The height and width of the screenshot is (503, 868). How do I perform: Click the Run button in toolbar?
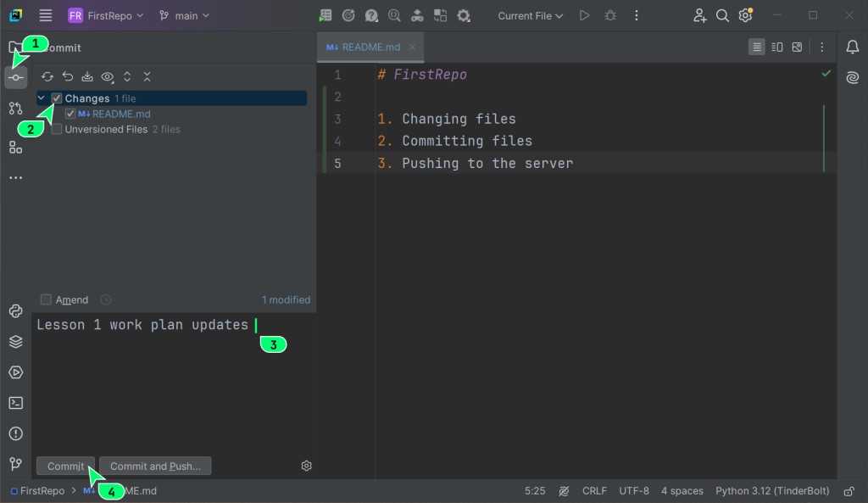(584, 15)
